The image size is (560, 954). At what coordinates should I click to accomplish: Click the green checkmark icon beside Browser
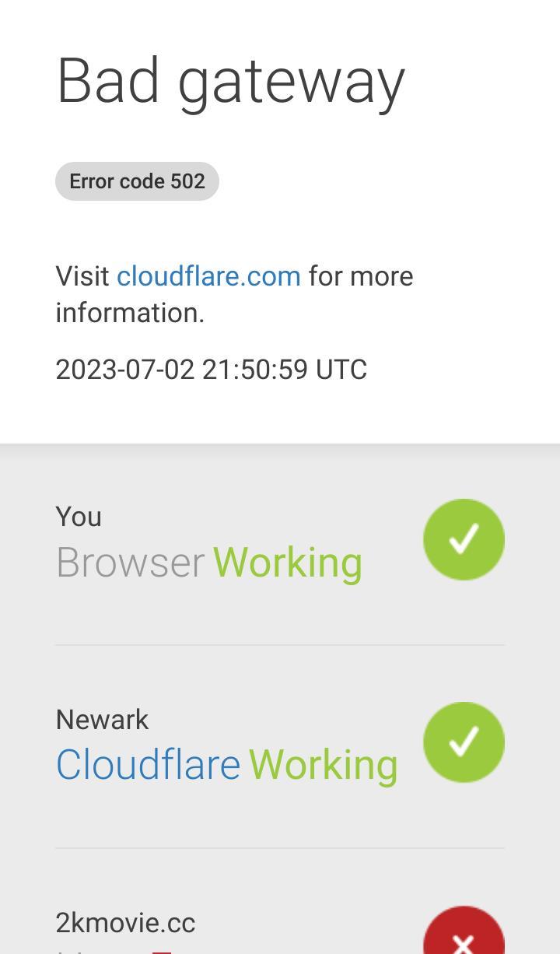click(x=464, y=539)
